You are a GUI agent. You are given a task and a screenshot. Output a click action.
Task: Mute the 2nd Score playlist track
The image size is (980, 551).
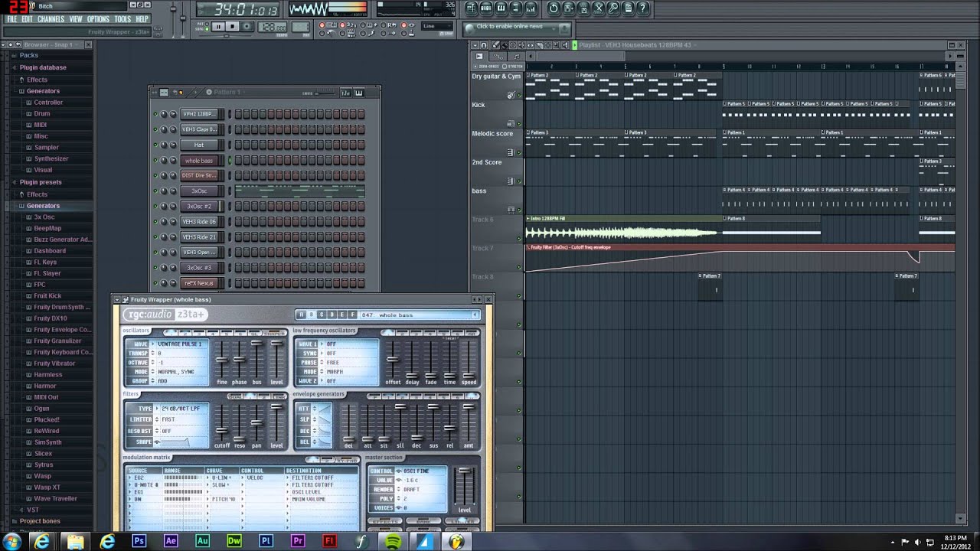[x=520, y=181]
